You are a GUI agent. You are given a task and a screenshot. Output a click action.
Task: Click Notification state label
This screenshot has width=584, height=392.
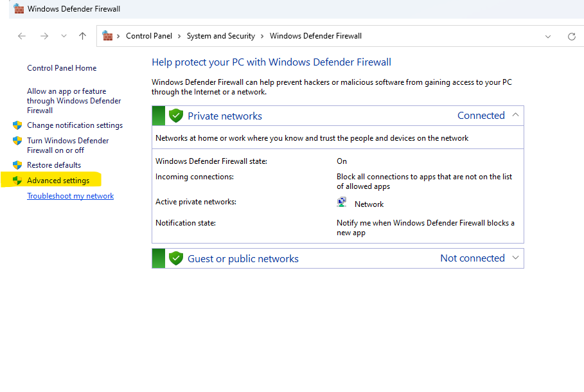click(x=186, y=223)
